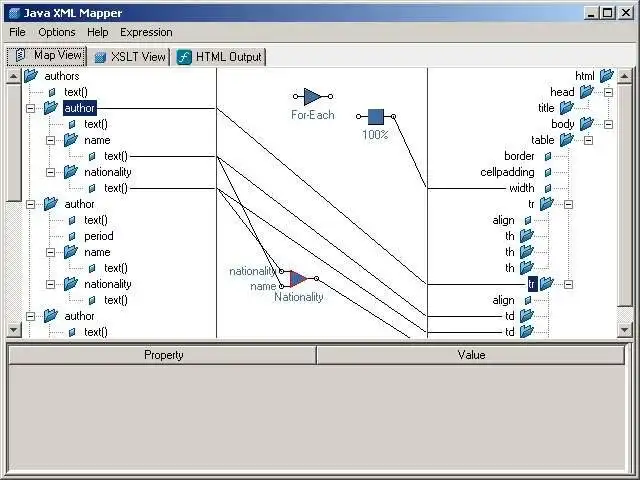640x480 pixels.
Task: Collapse the head node in target tree
Action: pyautogui.click(x=609, y=92)
